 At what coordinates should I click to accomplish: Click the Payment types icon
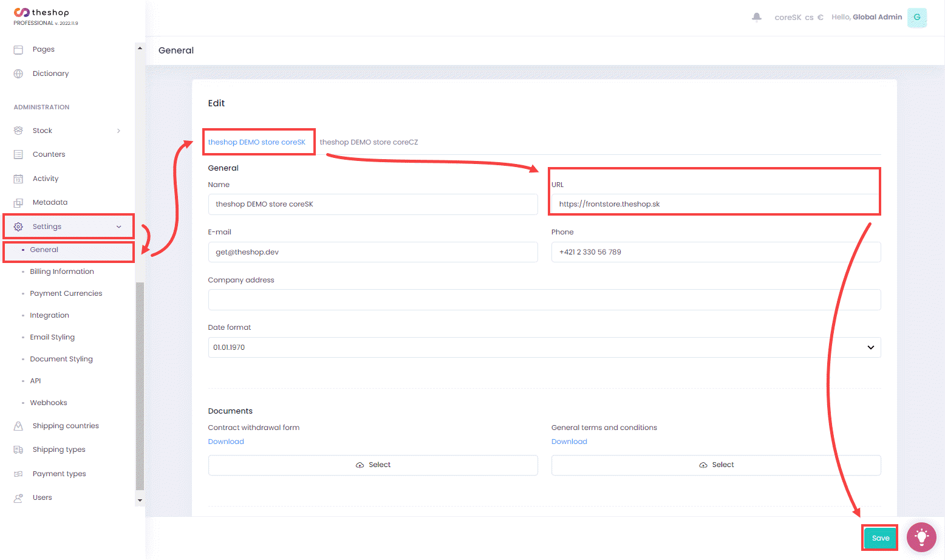[x=18, y=474]
